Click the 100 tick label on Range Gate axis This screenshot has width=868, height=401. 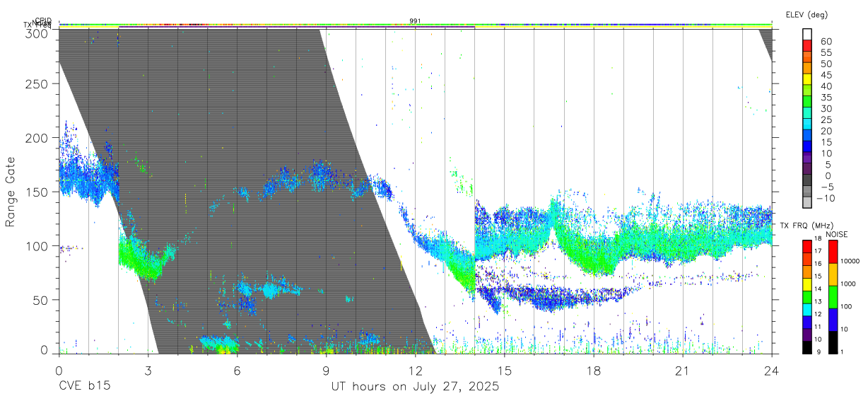pyautogui.click(x=38, y=246)
